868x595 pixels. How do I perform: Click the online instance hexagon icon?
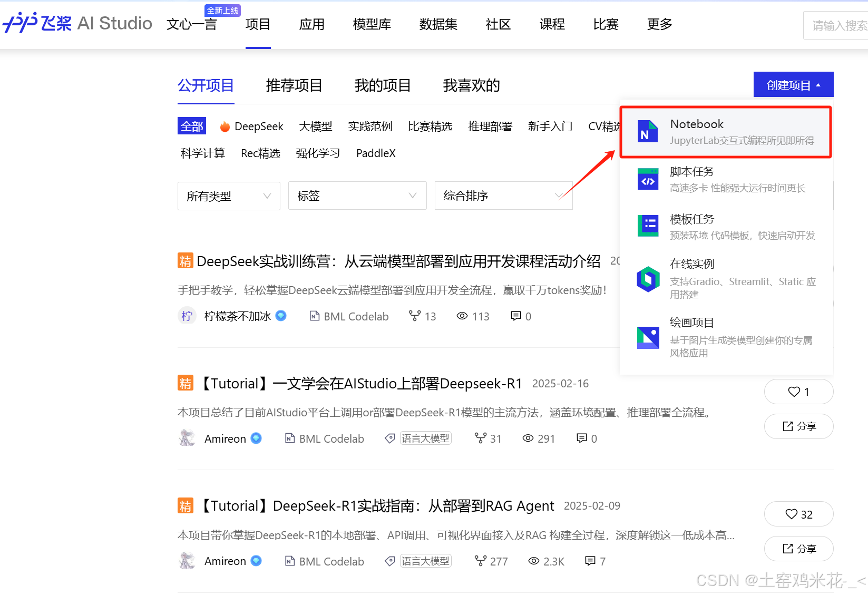point(648,279)
